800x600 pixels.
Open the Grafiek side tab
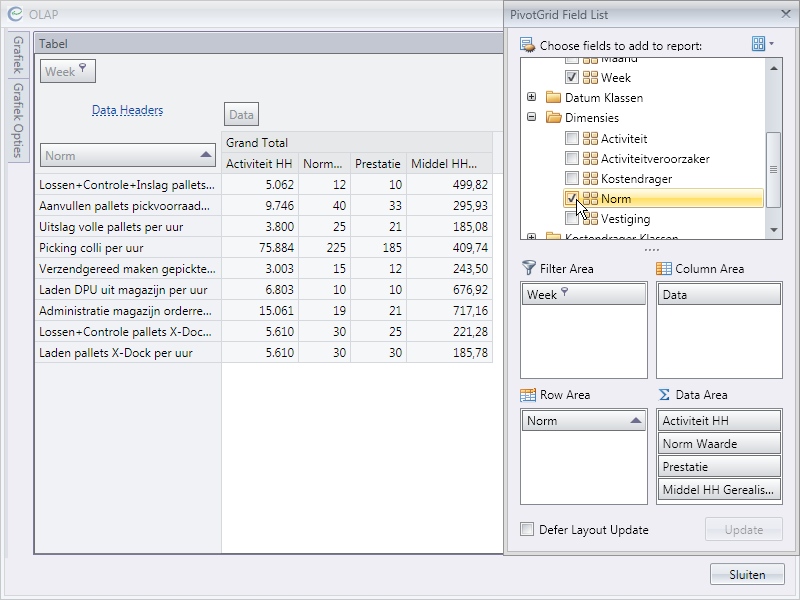coord(18,55)
